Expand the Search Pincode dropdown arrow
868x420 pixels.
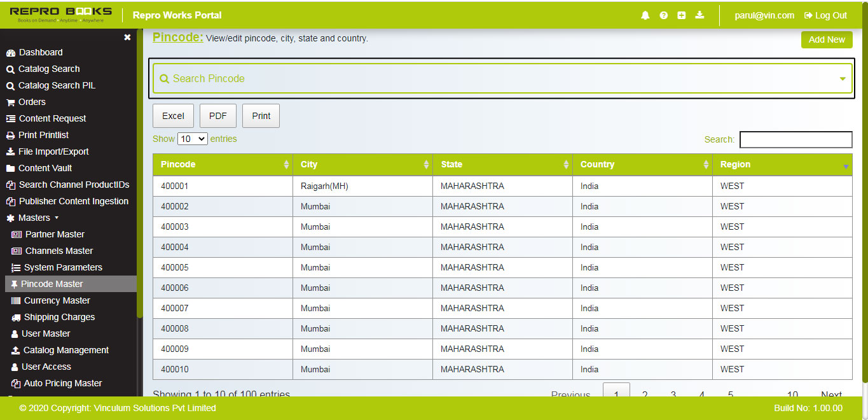click(x=842, y=78)
